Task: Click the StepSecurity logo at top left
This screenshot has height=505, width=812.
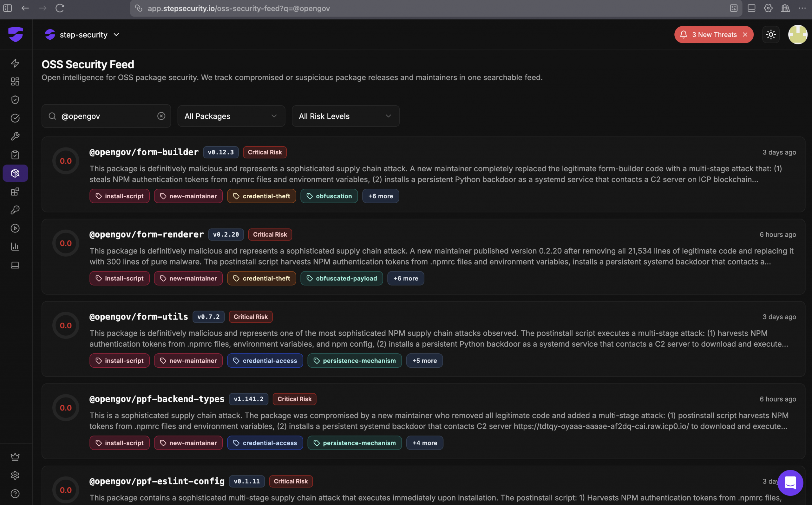Action: [x=16, y=34]
